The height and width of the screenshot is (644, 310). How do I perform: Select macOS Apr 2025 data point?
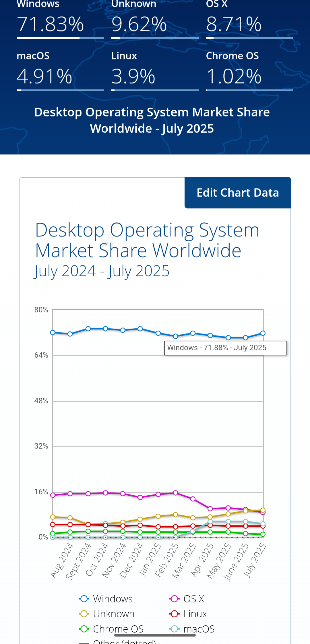tap(210, 521)
